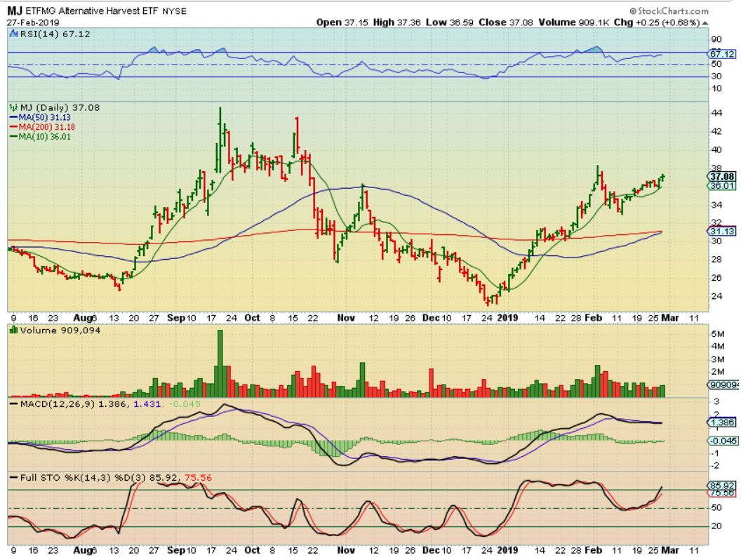Click the blue MA(50) legend line swatch
Viewport: 741px width, 560px height.
pyautogui.click(x=14, y=118)
